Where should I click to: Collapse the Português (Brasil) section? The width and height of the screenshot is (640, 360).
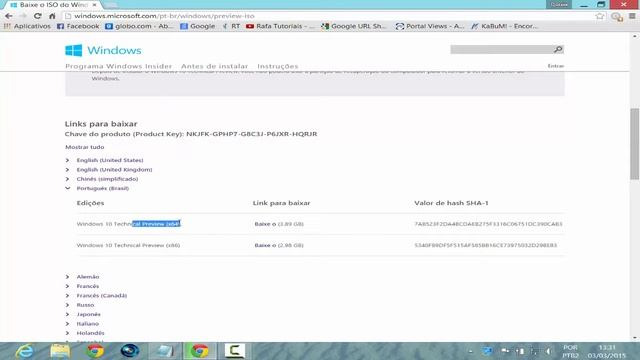[x=103, y=188]
